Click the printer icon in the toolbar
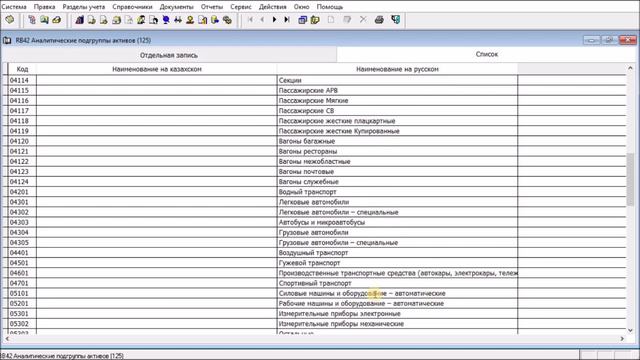Viewport: 640px width, 360px height. tap(379, 20)
